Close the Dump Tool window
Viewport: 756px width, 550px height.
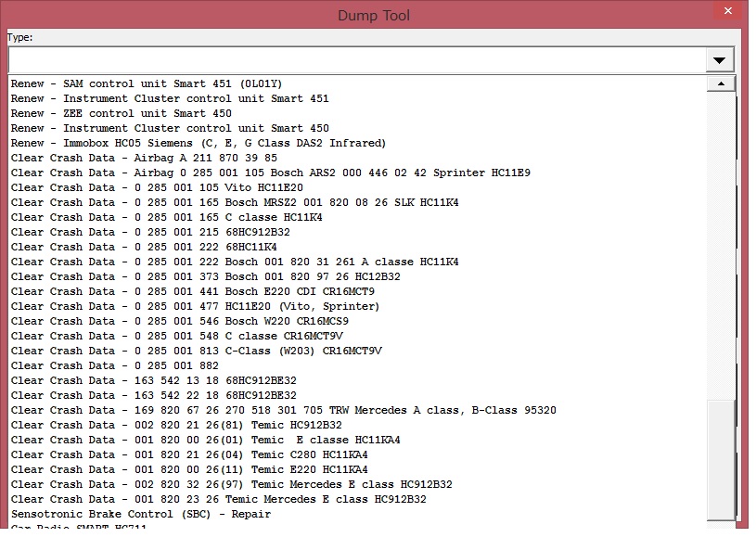[728, 11]
